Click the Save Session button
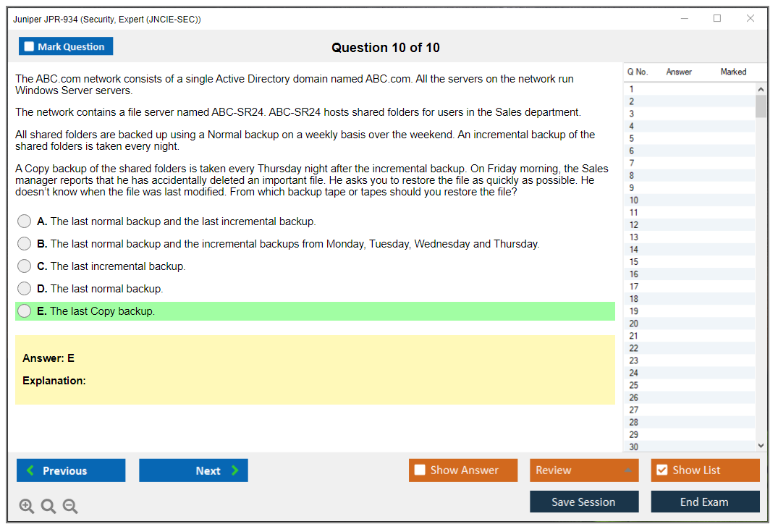This screenshot has height=532, width=778. coord(583,502)
